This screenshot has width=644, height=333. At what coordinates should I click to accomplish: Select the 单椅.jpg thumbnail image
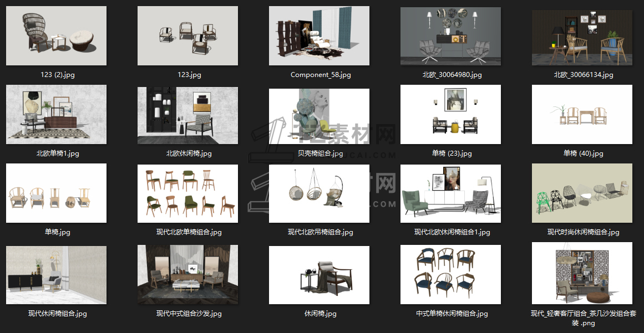tap(56, 193)
